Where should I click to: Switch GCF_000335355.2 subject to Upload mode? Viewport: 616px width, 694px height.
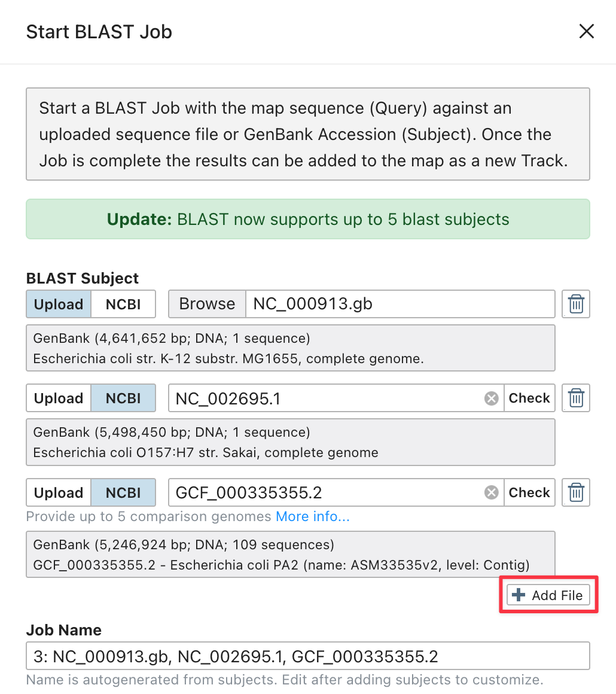click(x=59, y=492)
